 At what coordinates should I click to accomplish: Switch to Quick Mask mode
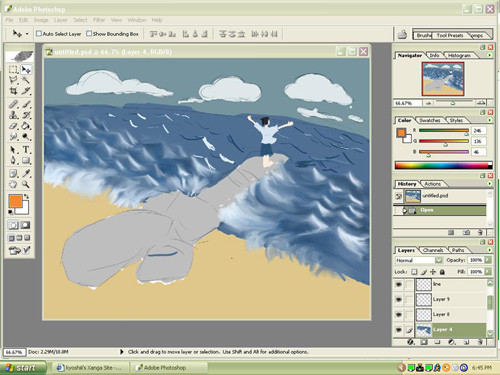click(26, 225)
